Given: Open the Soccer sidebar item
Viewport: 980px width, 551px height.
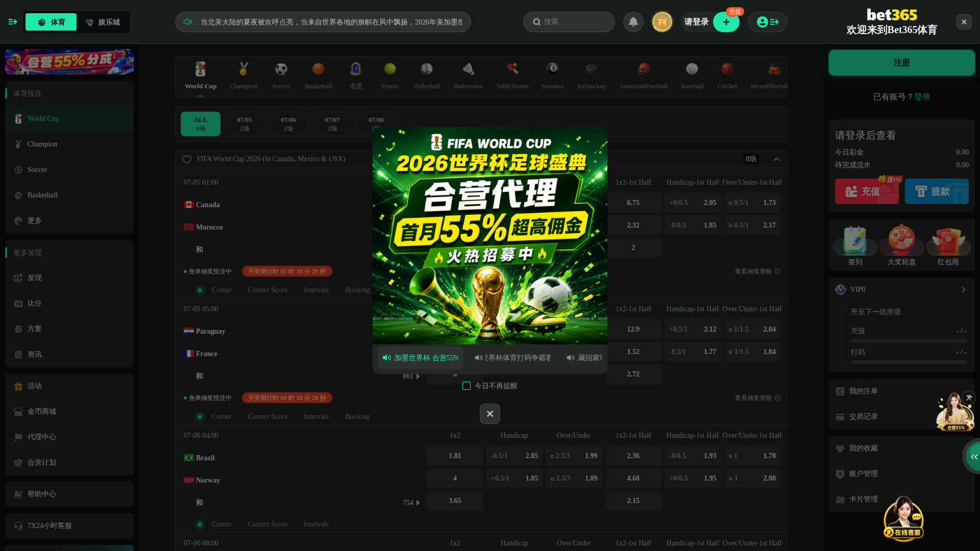Looking at the screenshot, I should (x=69, y=170).
